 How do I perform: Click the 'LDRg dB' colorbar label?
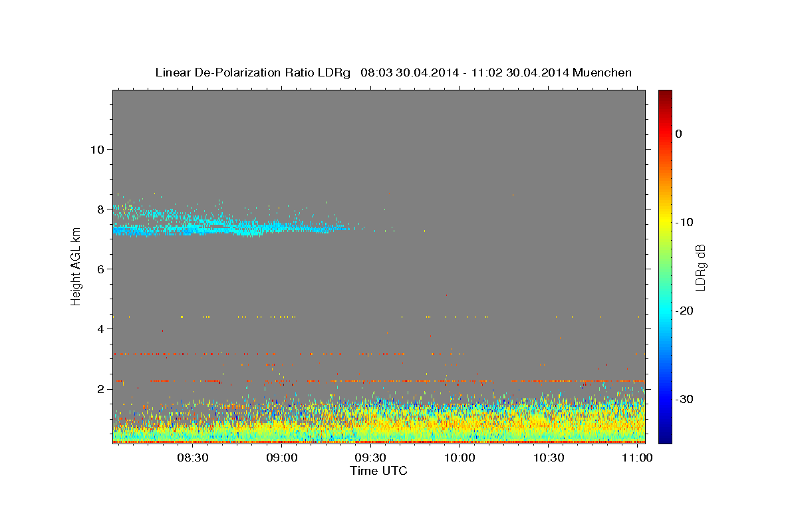point(700,267)
